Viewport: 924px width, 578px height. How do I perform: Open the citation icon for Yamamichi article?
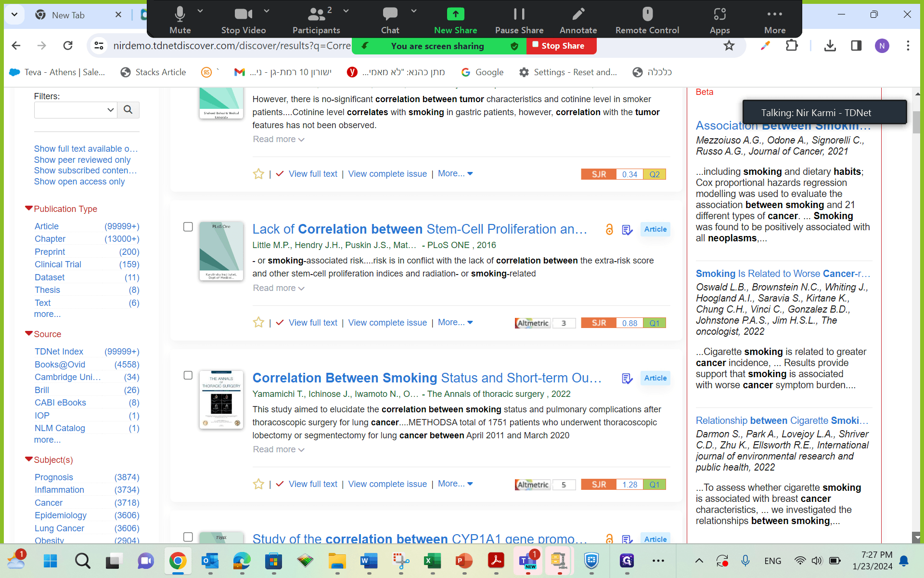coord(627,379)
